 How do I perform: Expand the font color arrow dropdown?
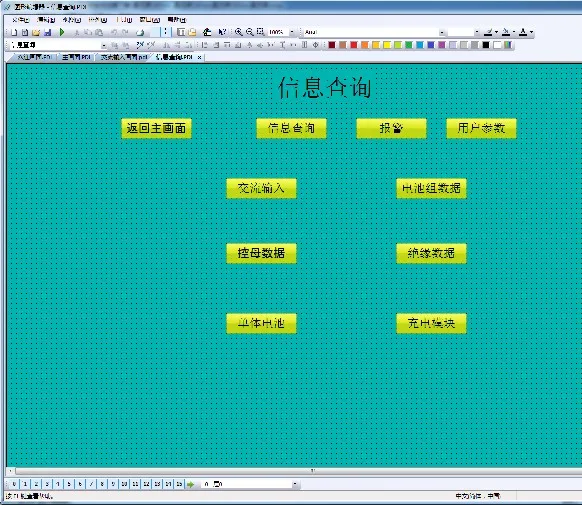(532, 32)
